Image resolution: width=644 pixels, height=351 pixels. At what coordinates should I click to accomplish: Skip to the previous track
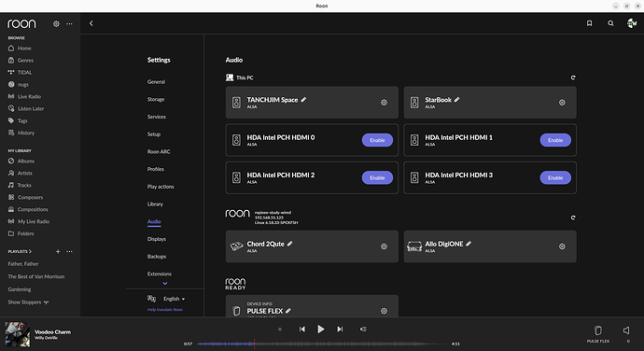[301, 330]
